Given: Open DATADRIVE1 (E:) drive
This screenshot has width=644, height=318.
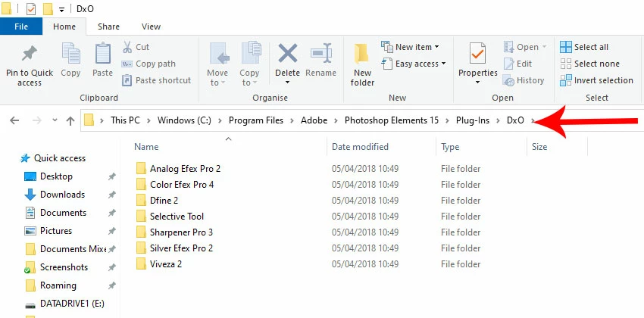Looking at the screenshot, I should (x=64, y=304).
